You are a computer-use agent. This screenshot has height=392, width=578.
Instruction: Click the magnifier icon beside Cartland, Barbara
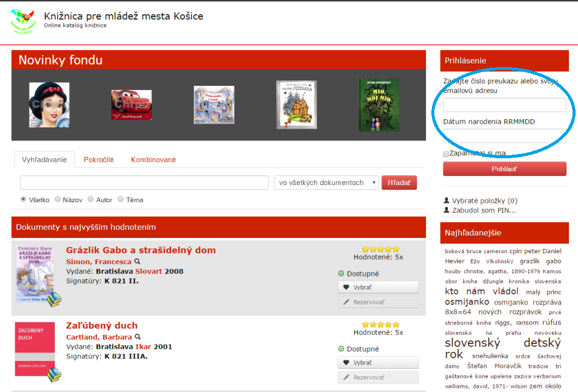click(138, 337)
